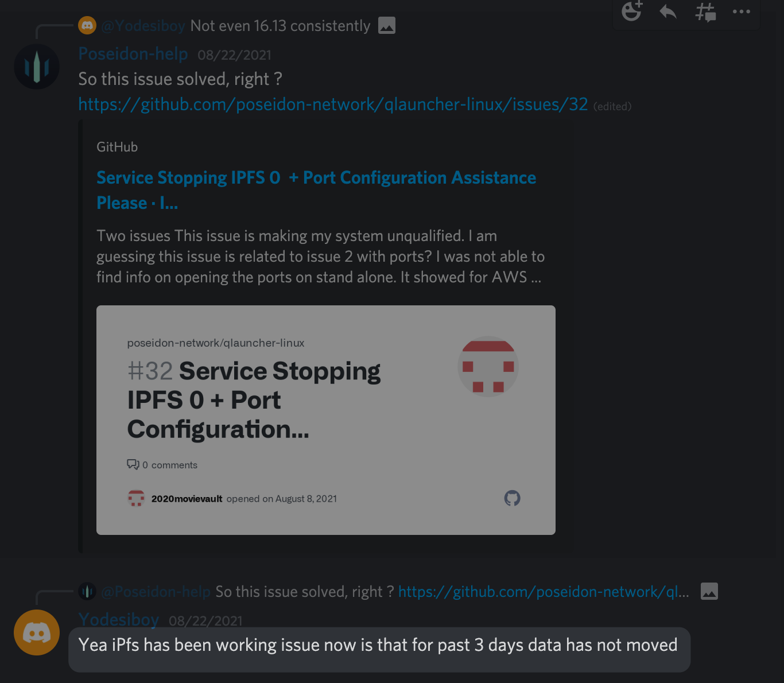Open more message options with the ellipsis

[x=742, y=11]
